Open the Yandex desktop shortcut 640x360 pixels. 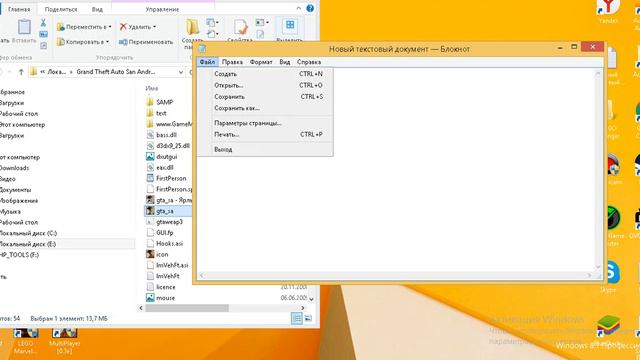(x=608, y=11)
